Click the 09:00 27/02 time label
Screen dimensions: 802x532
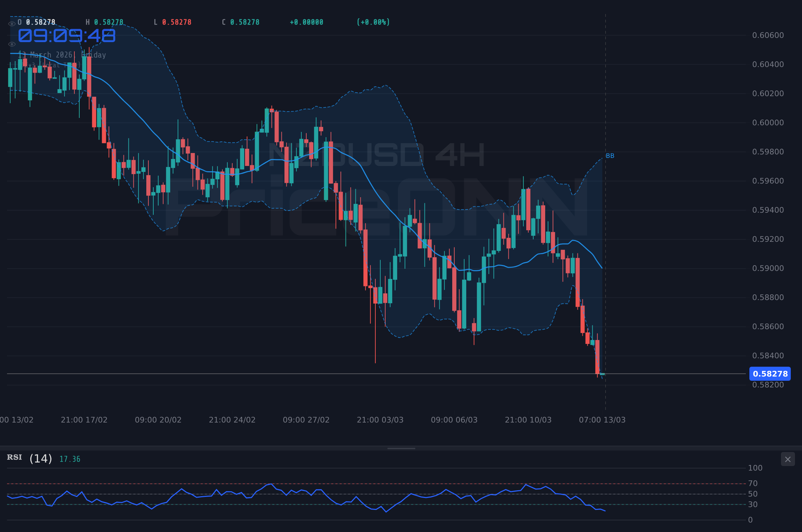pos(306,420)
